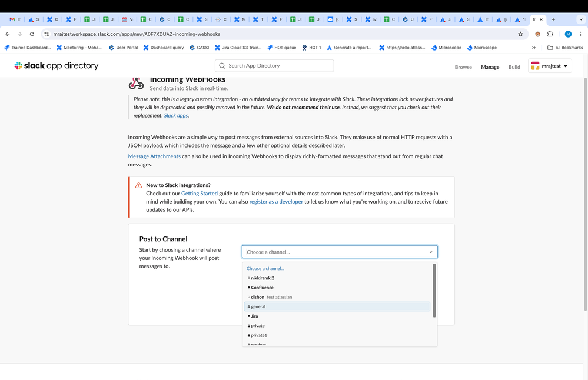Open the Chrome profile M avatar
588x380 pixels.
568,34
